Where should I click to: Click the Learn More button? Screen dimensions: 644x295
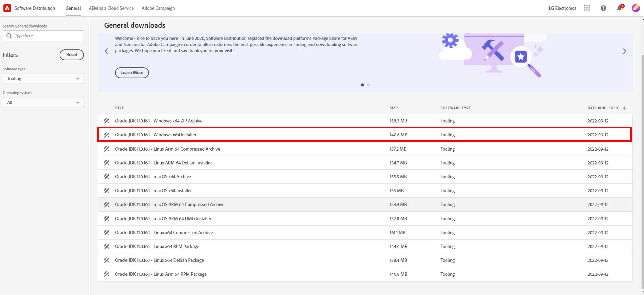(x=132, y=73)
